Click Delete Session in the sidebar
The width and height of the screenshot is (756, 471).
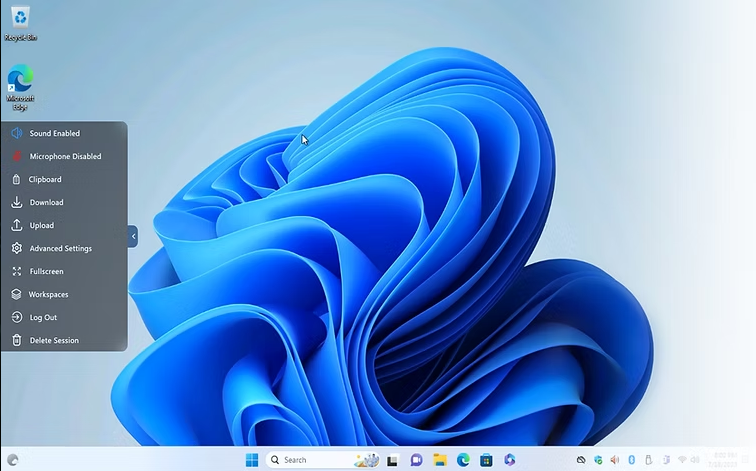[x=53, y=340]
